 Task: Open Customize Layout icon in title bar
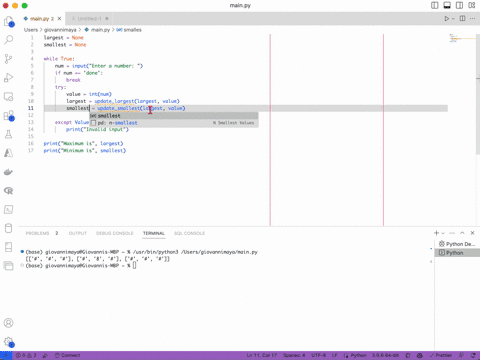click(x=472, y=5)
